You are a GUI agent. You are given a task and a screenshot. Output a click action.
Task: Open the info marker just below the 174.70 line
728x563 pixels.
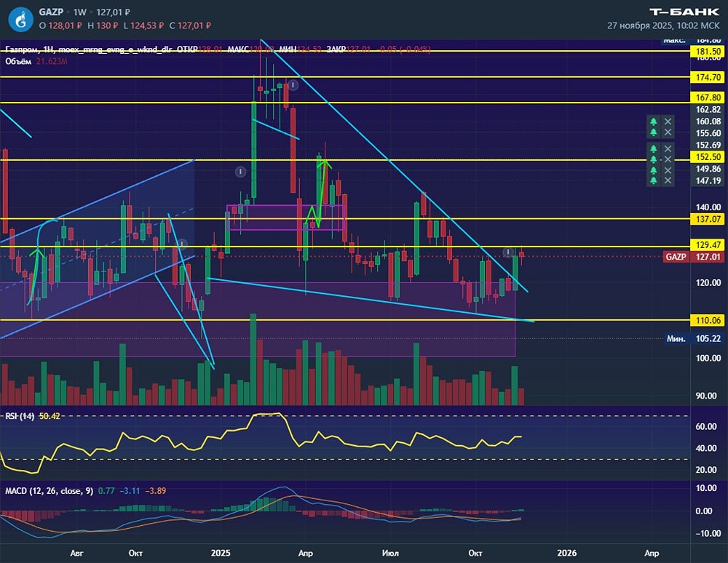coord(293,85)
